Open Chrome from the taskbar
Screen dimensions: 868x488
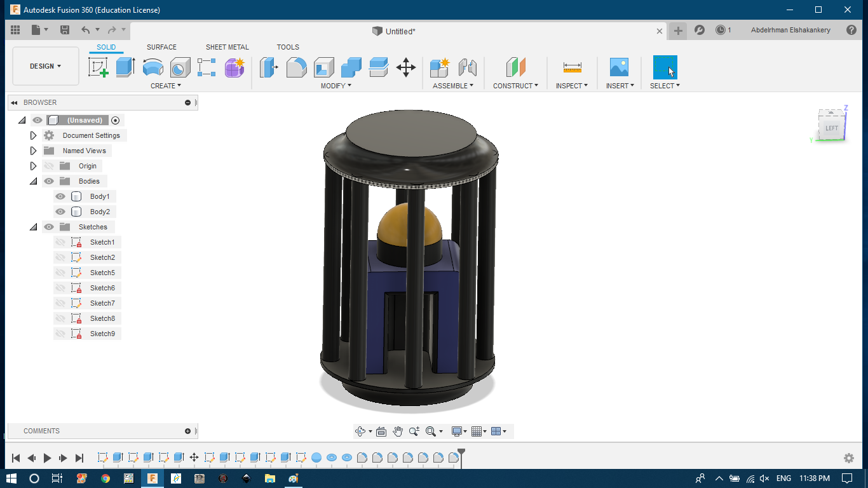click(105, 478)
